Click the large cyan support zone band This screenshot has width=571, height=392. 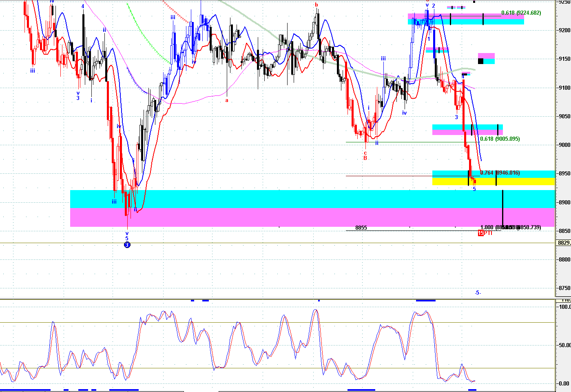click(x=285, y=199)
